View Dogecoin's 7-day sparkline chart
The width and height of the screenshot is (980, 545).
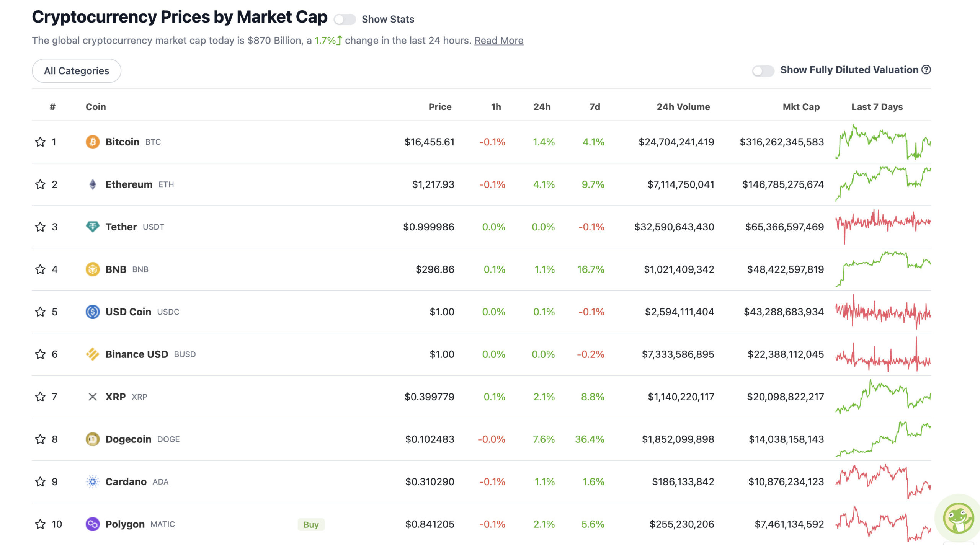coord(883,439)
